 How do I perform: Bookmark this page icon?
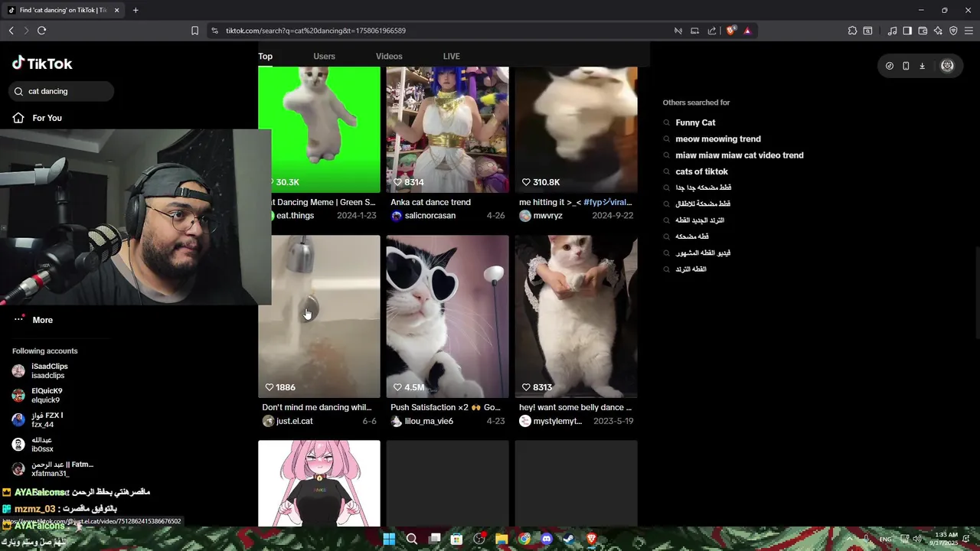[x=194, y=31]
